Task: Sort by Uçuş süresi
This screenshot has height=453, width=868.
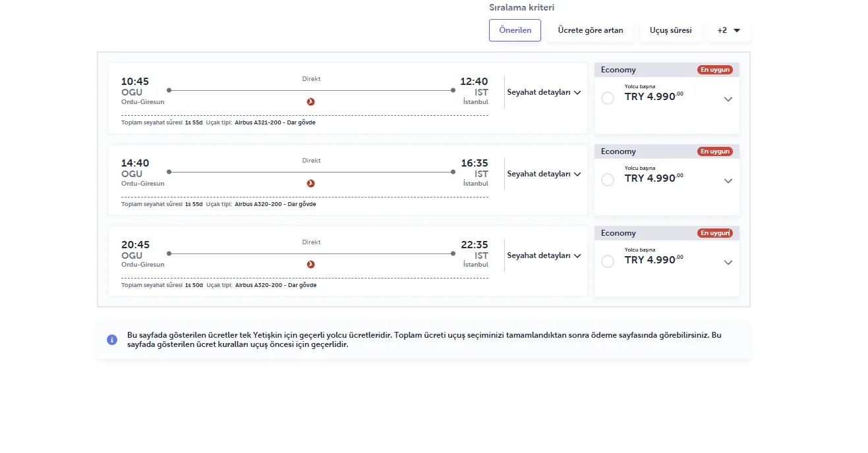Action: click(671, 30)
